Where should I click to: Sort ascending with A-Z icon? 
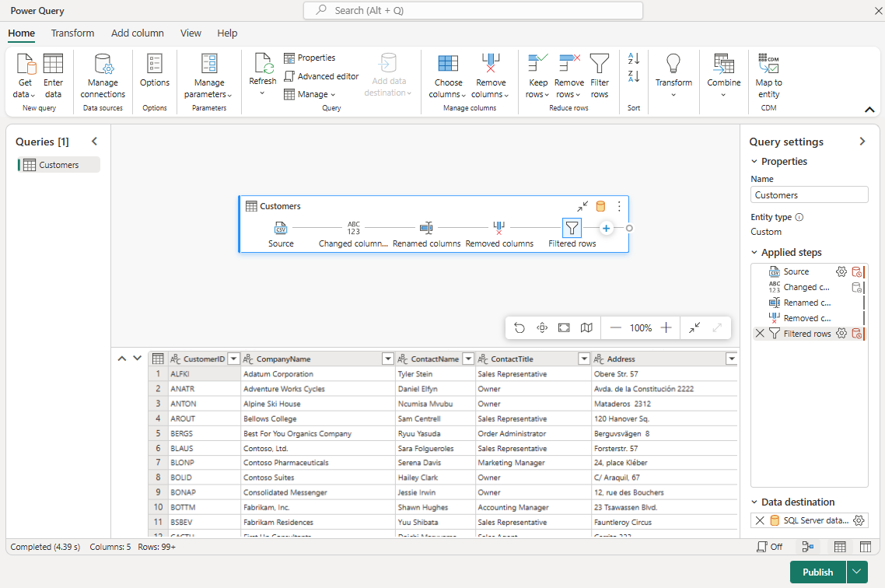pyautogui.click(x=633, y=59)
